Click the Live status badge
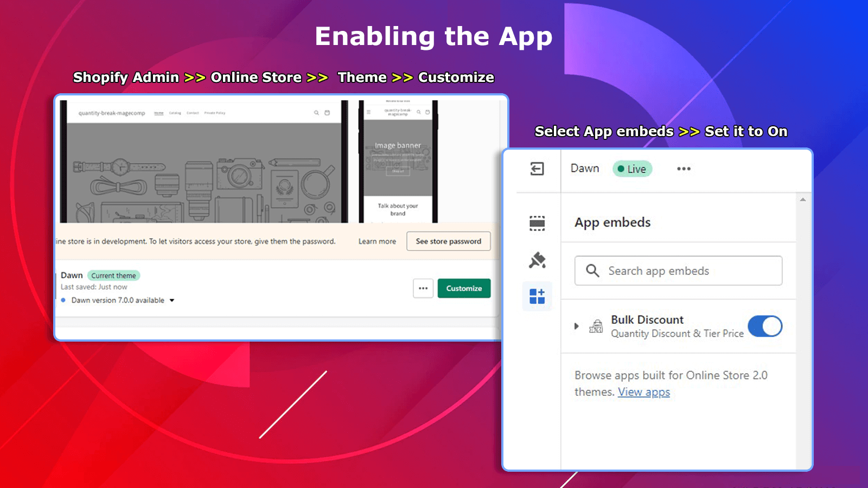 632,169
